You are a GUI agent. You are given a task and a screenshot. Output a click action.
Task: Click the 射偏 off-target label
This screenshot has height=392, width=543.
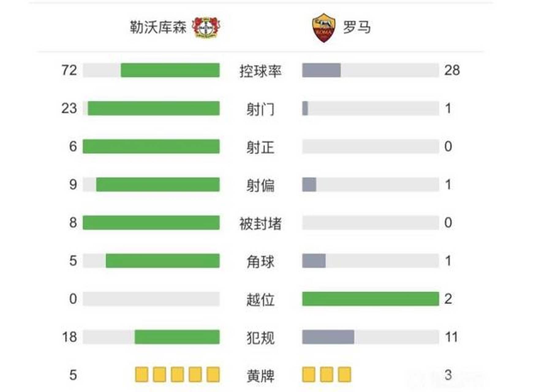(260, 185)
